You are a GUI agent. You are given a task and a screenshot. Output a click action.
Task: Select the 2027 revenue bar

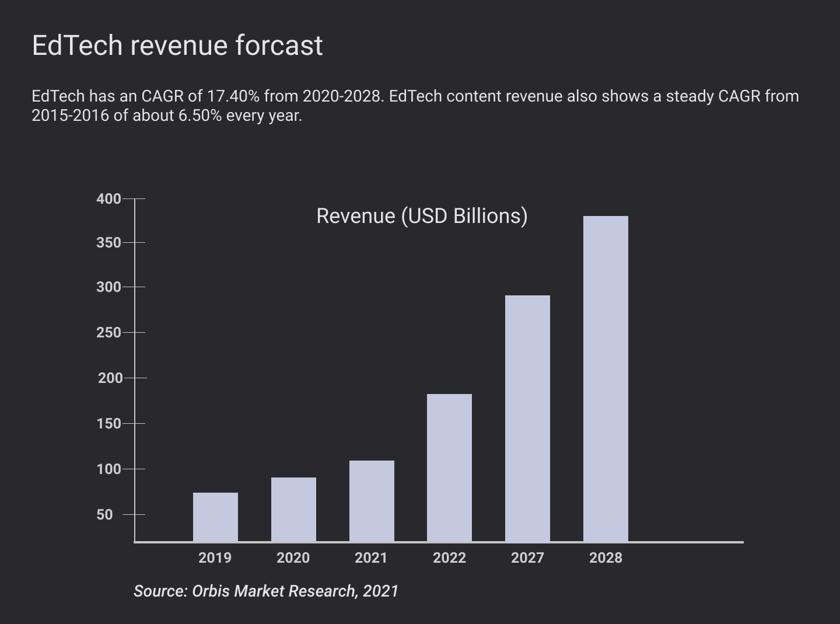coord(527,419)
